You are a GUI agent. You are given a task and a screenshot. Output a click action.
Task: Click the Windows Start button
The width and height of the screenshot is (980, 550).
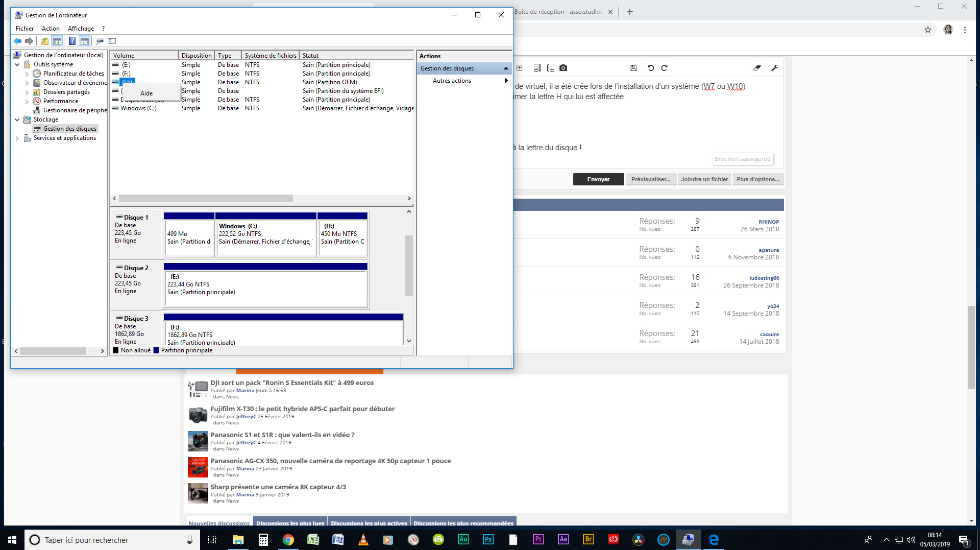click(x=12, y=540)
